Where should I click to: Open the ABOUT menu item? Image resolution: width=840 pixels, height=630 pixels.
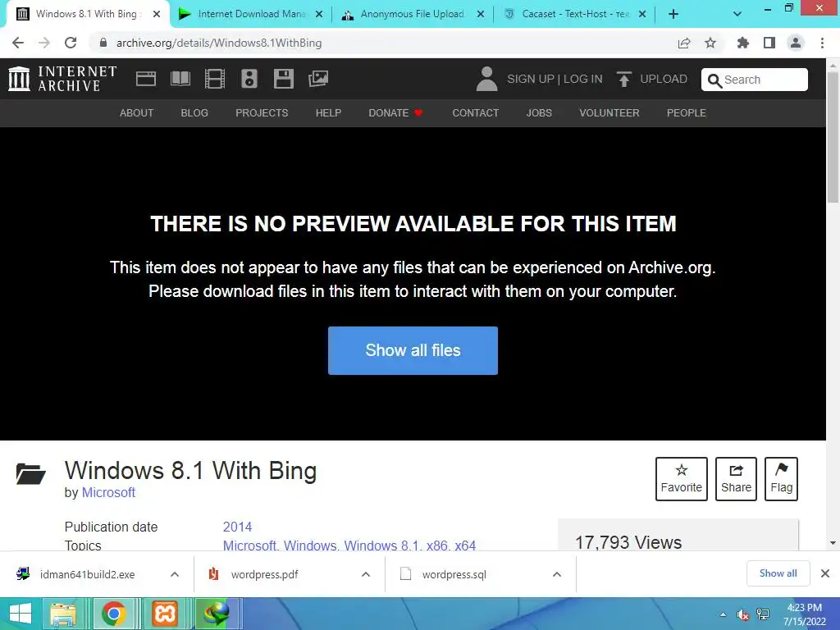137,113
